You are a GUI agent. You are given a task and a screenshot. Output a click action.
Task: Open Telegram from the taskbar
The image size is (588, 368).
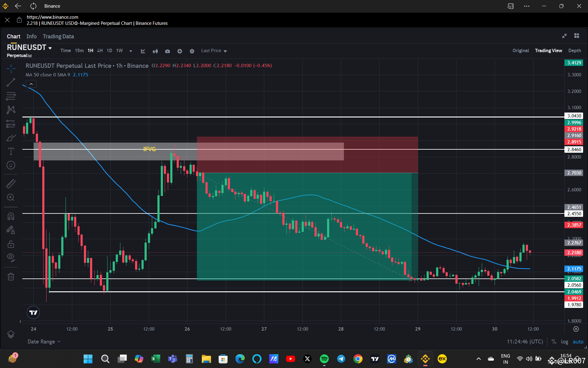pyautogui.click(x=341, y=359)
